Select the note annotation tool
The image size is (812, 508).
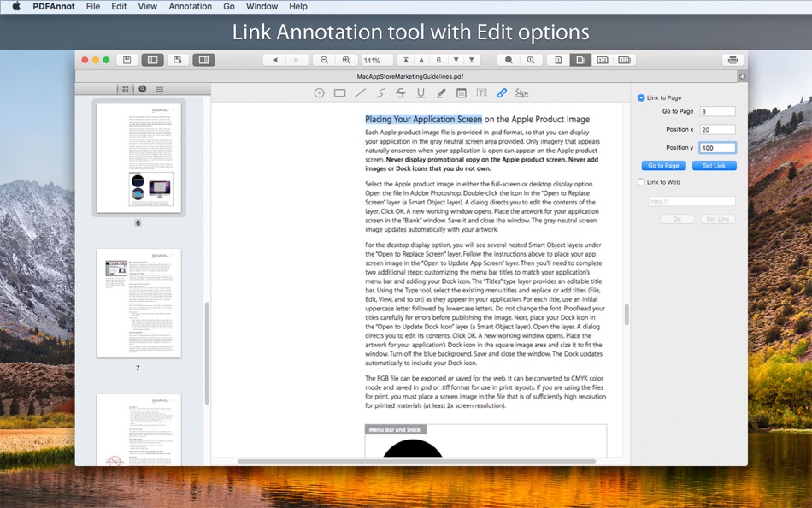tap(461, 93)
